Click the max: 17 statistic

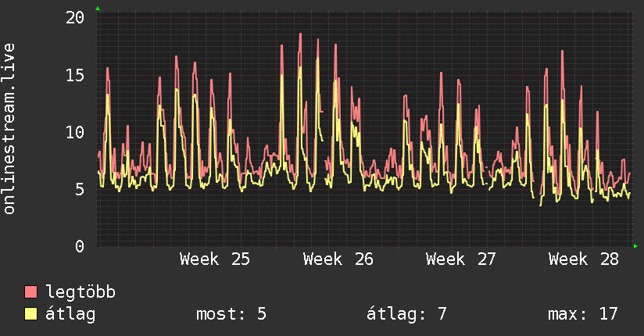(583, 314)
